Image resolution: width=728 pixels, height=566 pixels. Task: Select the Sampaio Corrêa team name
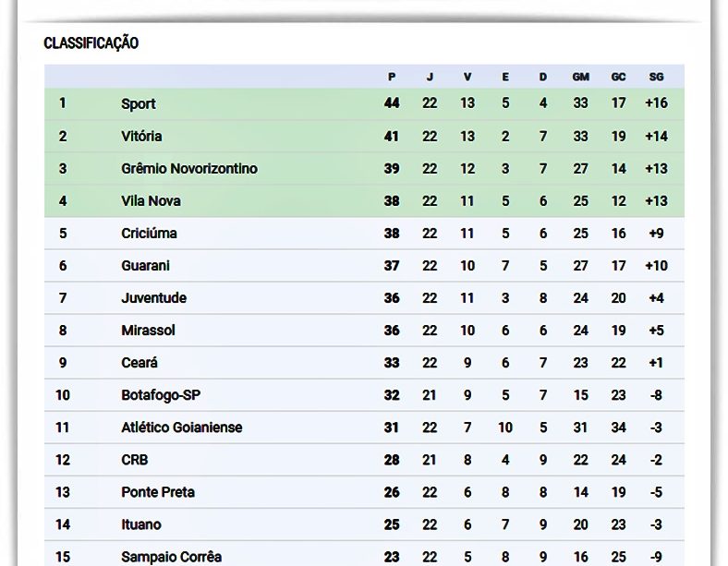(171, 557)
